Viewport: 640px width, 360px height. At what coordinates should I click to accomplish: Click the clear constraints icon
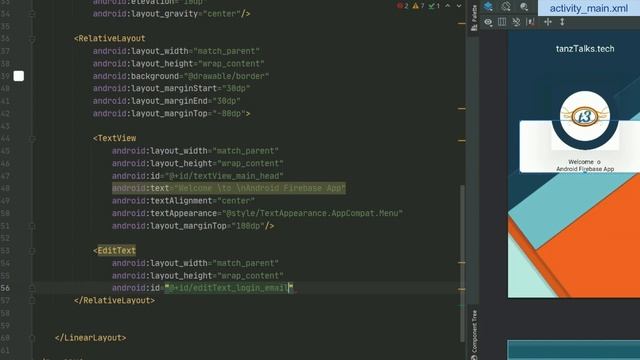516,22
